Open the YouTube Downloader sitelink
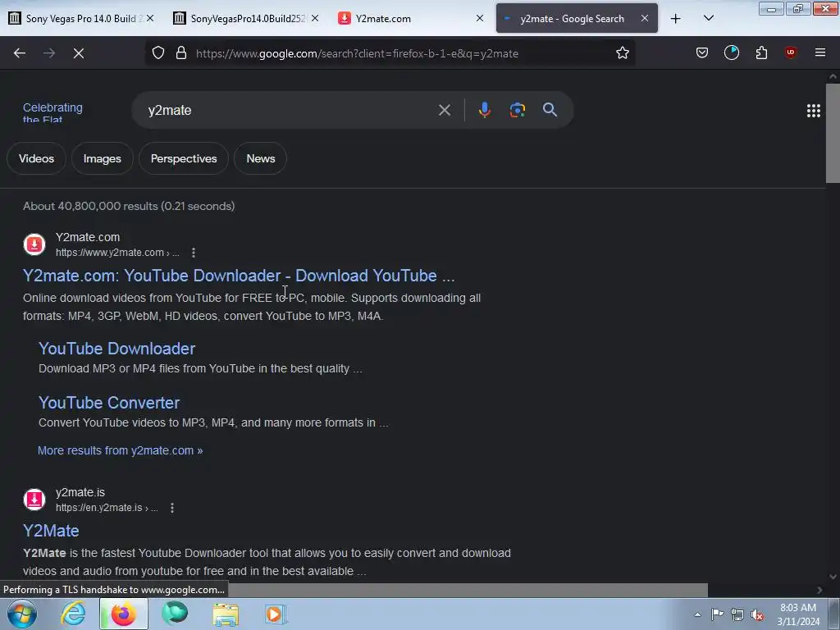This screenshot has height=630, width=840. (x=116, y=349)
